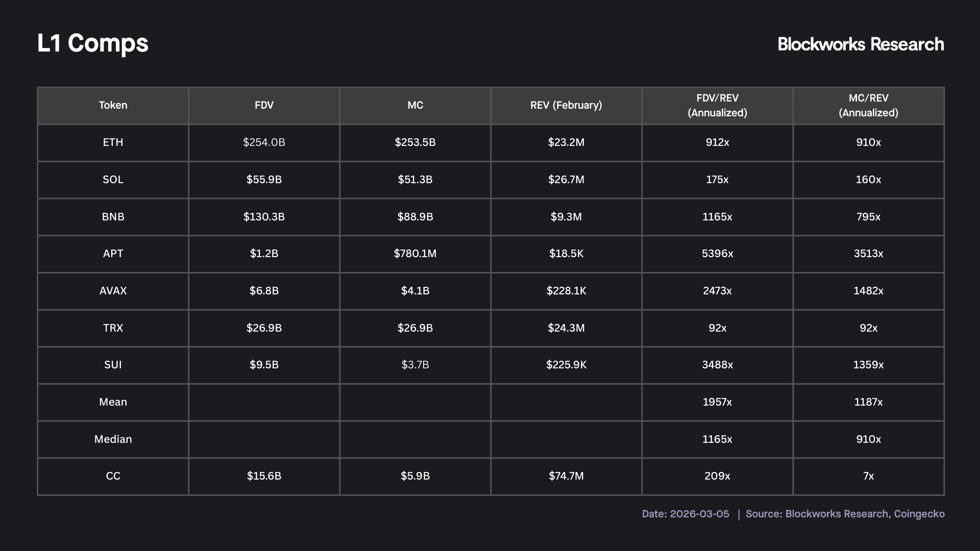Select SUI FDV/REV multiple 3488x
The image size is (980, 551).
click(x=717, y=365)
